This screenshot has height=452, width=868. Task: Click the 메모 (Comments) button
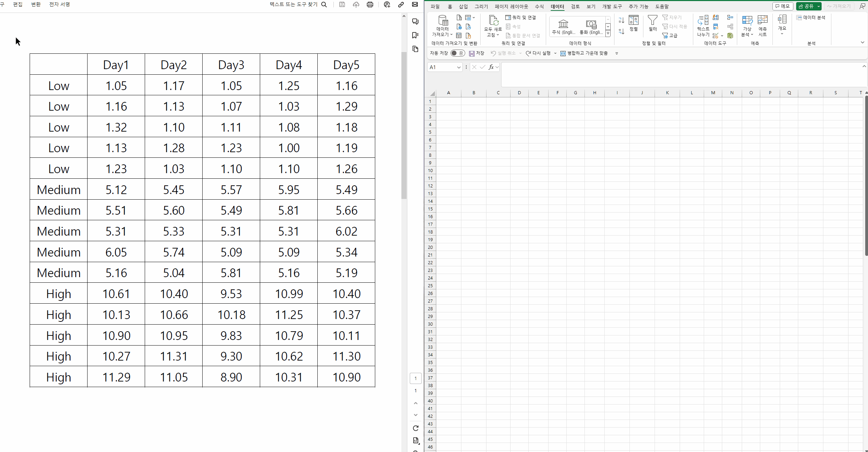tap(782, 6)
